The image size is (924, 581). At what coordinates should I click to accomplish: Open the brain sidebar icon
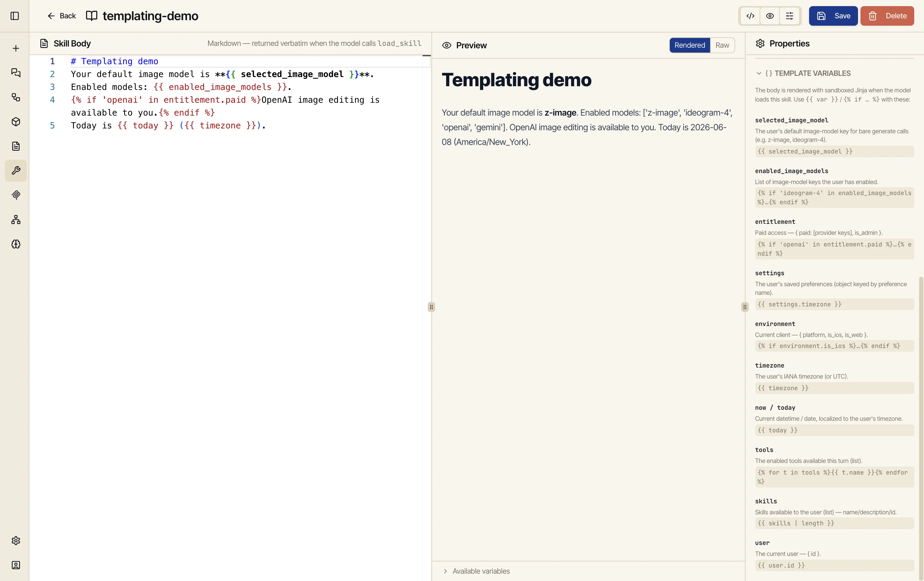[x=16, y=244]
